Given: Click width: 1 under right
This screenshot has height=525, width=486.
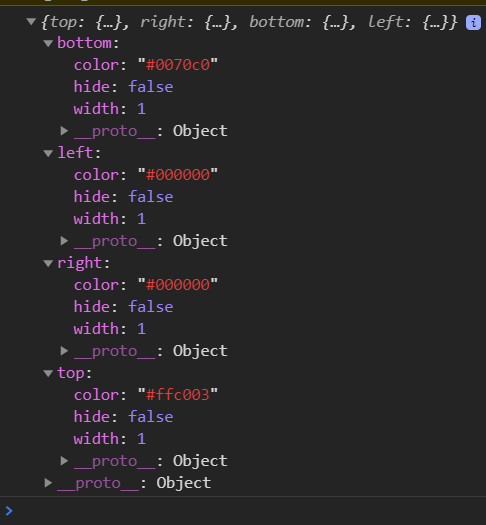Looking at the screenshot, I should point(110,329).
